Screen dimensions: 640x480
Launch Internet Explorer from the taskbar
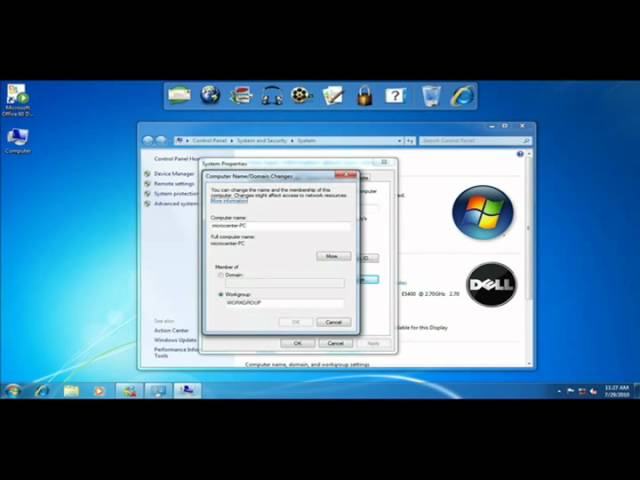coord(42,391)
